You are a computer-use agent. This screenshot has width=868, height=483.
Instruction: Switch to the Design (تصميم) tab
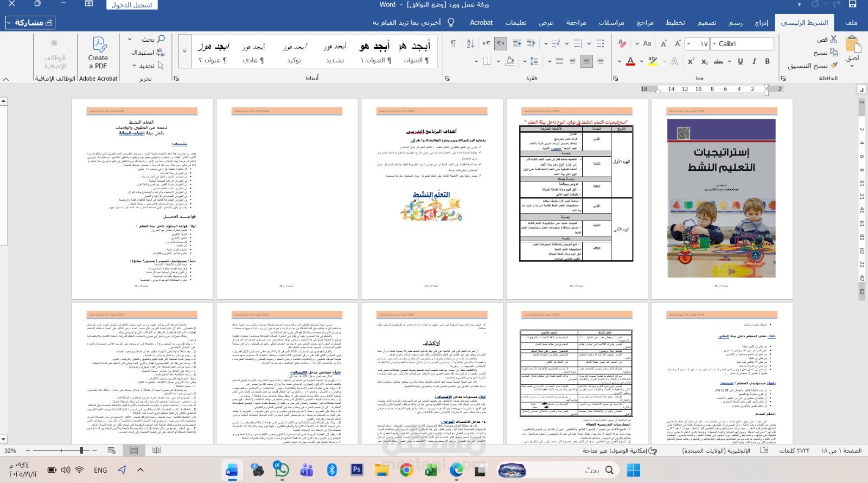click(x=707, y=22)
